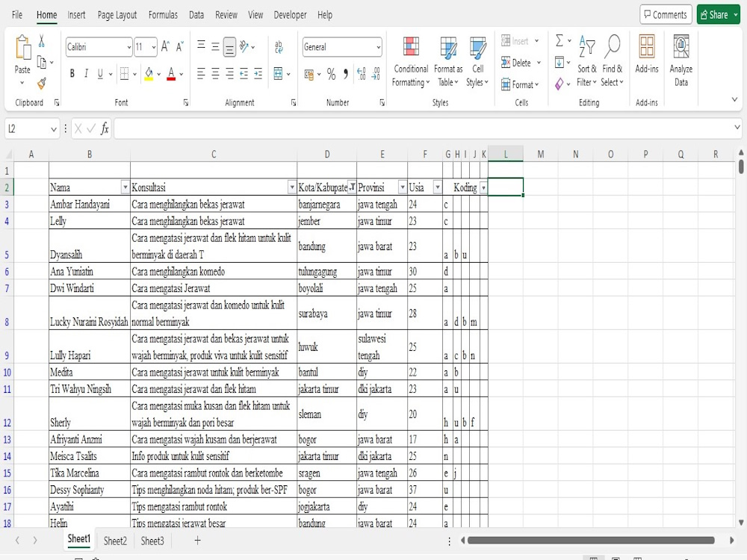Toggle Top Align
This screenshot has height=560, width=747.
201,46
